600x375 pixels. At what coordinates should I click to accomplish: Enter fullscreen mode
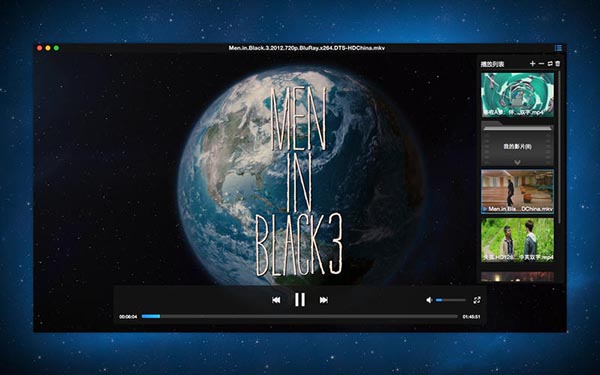click(477, 300)
